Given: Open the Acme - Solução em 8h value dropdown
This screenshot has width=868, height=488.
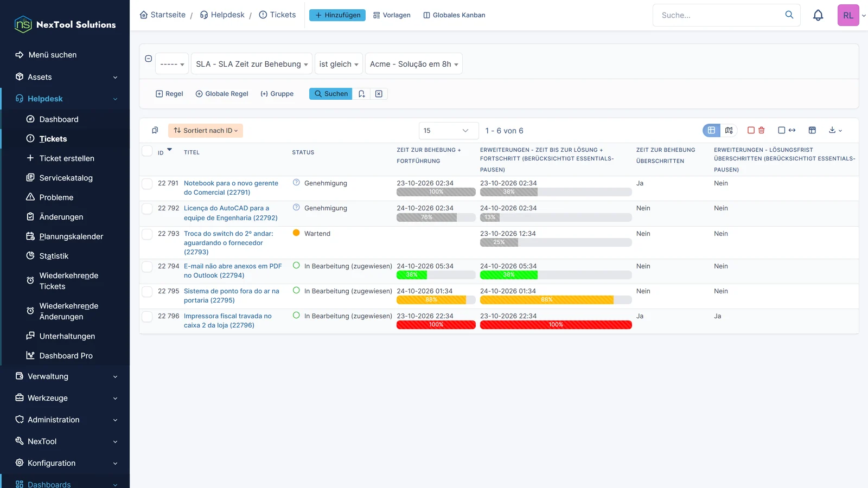Looking at the screenshot, I should [414, 64].
